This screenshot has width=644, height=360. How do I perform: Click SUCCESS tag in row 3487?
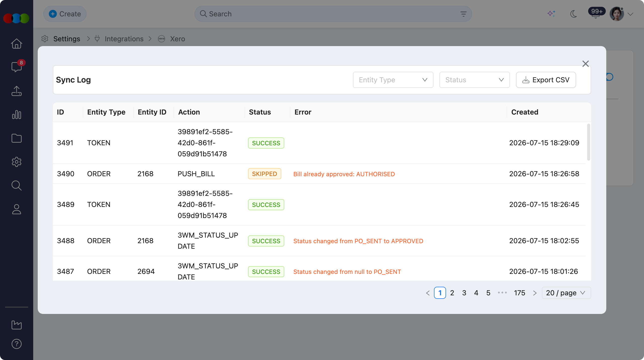(x=266, y=272)
